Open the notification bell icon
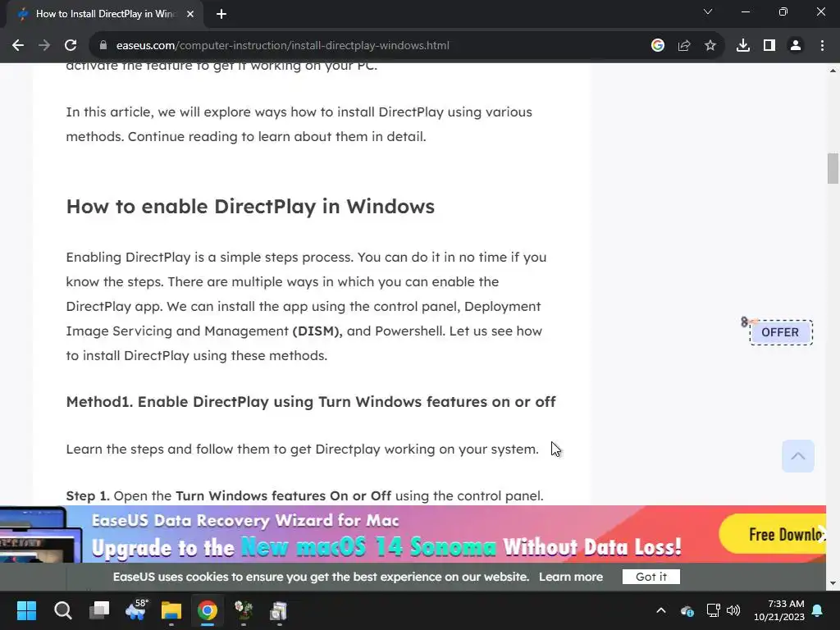Image resolution: width=840 pixels, height=630 pixels. coord(818,610)
